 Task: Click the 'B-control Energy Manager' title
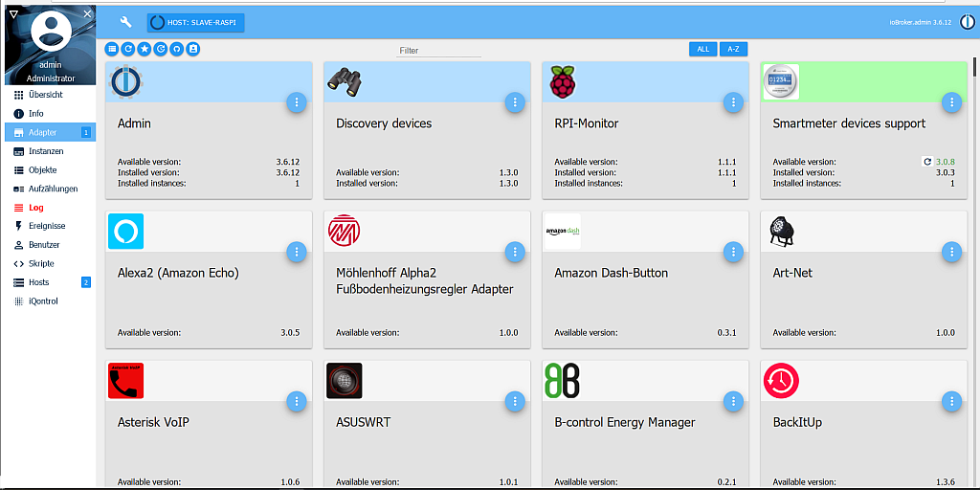624,423
